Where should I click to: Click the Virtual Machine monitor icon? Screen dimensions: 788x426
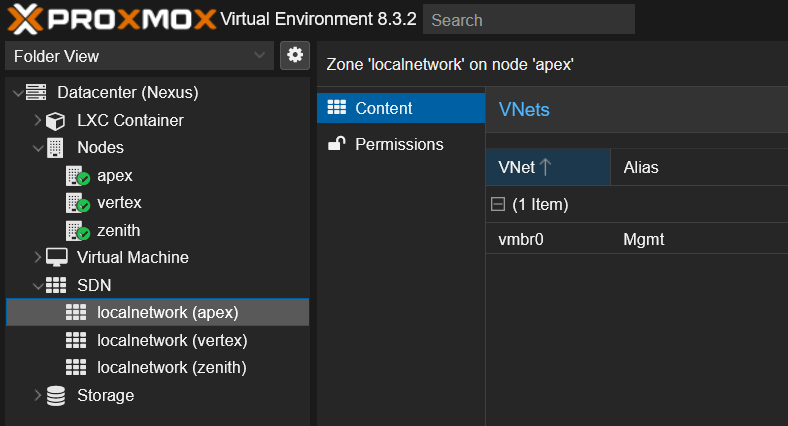pyautogui.click(x=56, y=258)
